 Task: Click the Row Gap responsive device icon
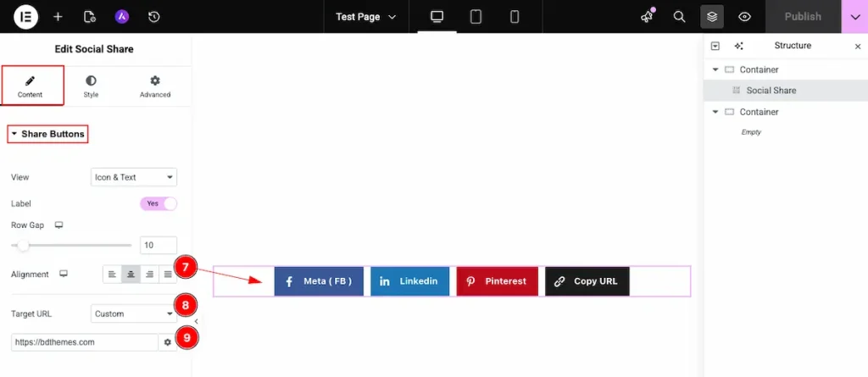[58, 225]
